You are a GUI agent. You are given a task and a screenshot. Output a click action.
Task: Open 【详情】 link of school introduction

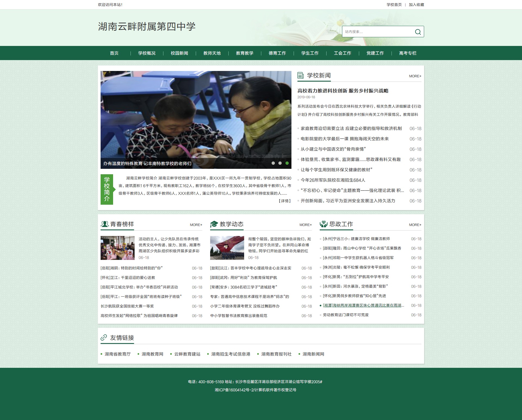click(284, 201)
